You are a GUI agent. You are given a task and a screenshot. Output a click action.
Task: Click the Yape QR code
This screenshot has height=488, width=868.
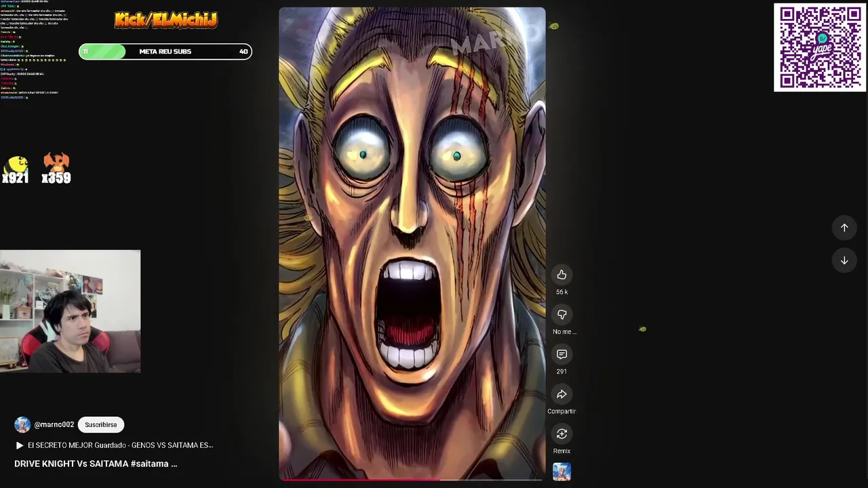point(820,47)
